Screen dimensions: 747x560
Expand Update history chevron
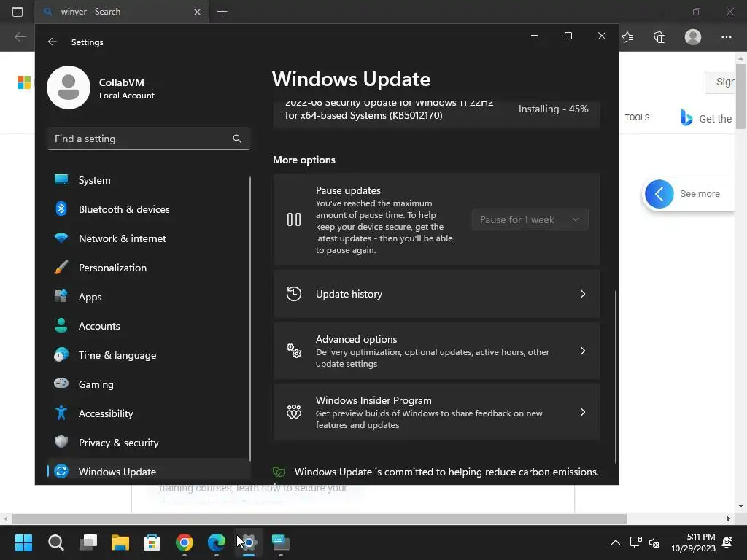tap(583, 294)
